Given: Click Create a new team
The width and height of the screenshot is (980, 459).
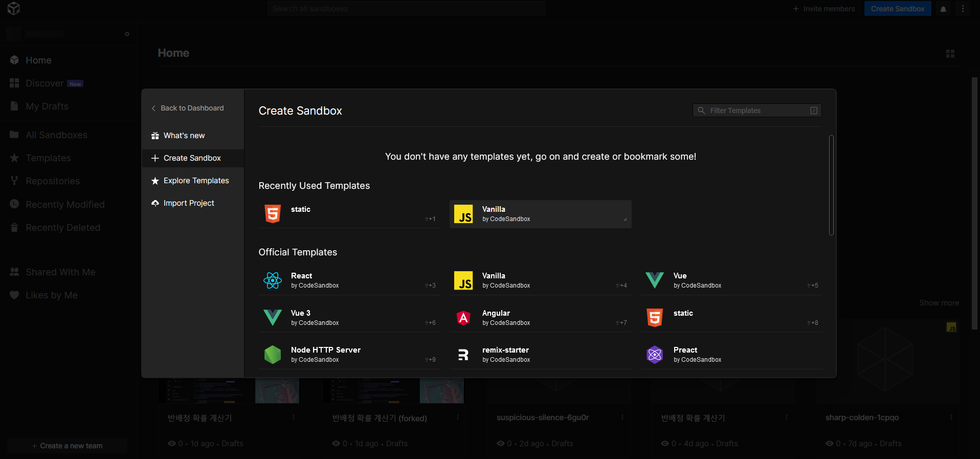Looking at the screenshot, I should [x=67, y=446].
